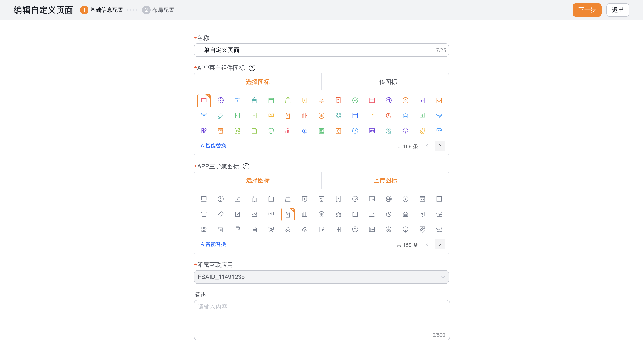
Task: Click AI智能替换 link in menu component section
Action: pos(213,146)
